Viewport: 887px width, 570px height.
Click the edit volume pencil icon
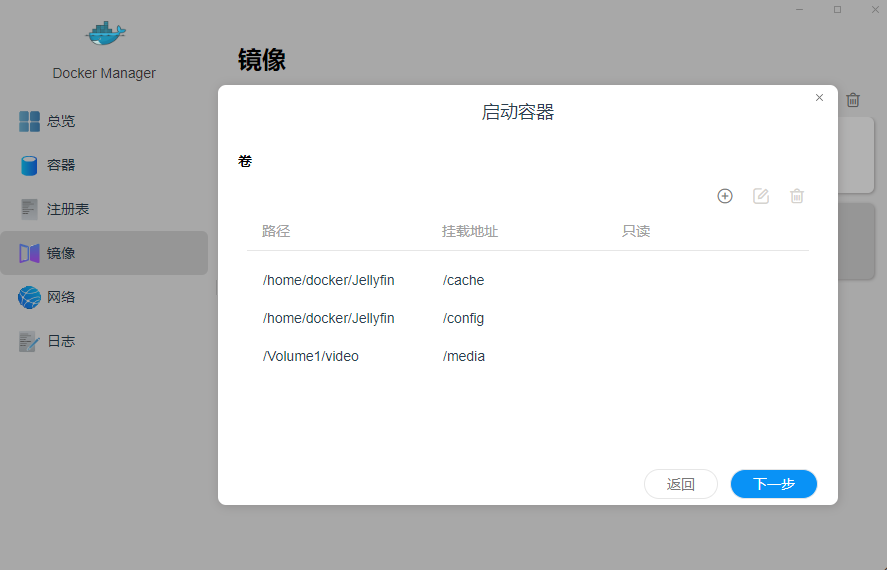tap(761, 196)
